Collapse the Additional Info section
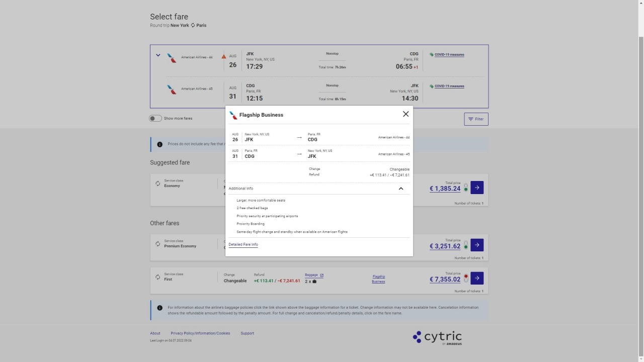This screenshot has height=362, width=644. click(x=401, y=189)
